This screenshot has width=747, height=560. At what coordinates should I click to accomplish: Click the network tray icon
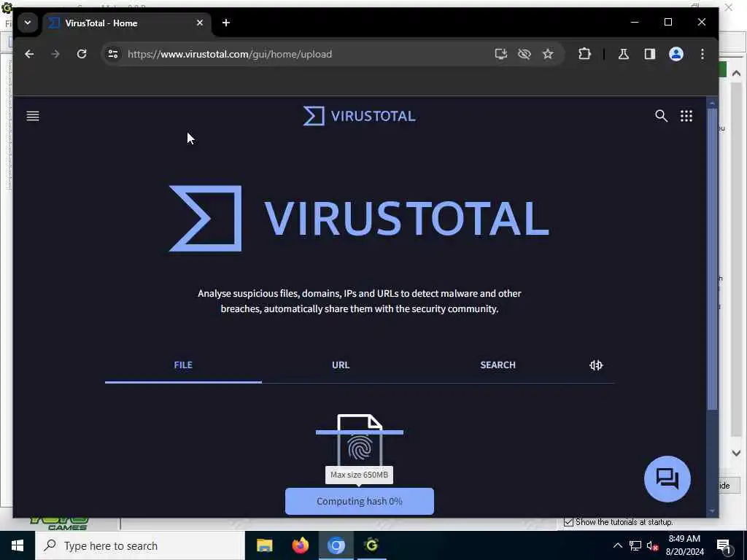tap(635, 545)
